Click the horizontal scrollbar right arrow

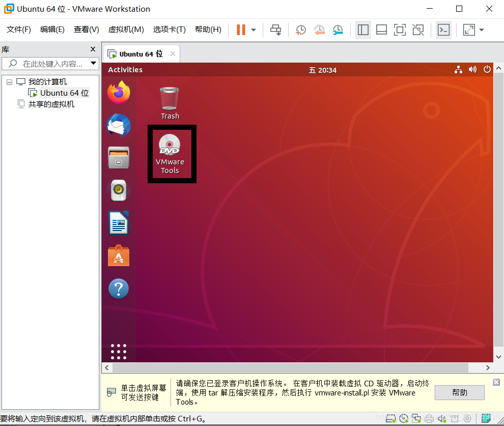coord(488,367)
